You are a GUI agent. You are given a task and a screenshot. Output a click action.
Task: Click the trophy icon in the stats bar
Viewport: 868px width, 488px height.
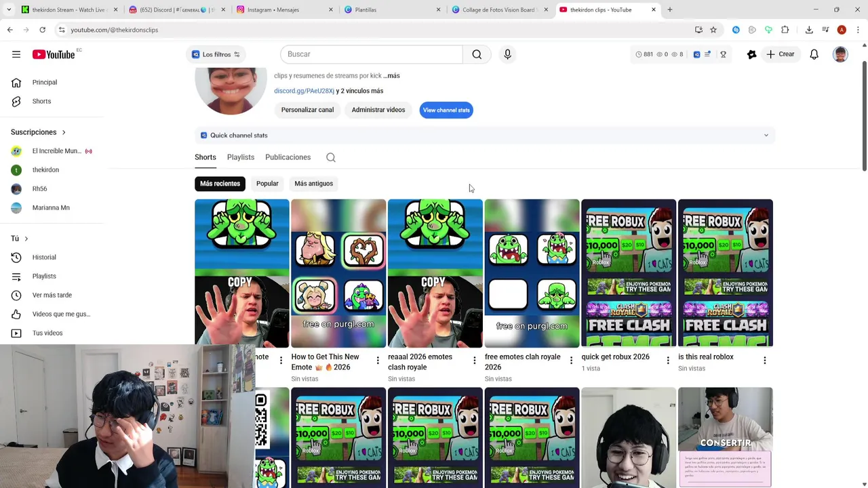723,54
